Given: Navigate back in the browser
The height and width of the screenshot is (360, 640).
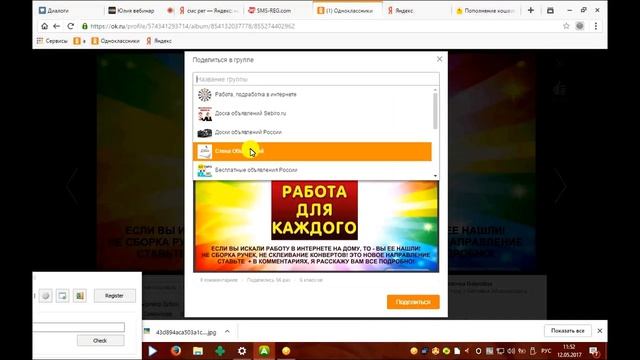Looking at the screenshot, I should (57, 26).
